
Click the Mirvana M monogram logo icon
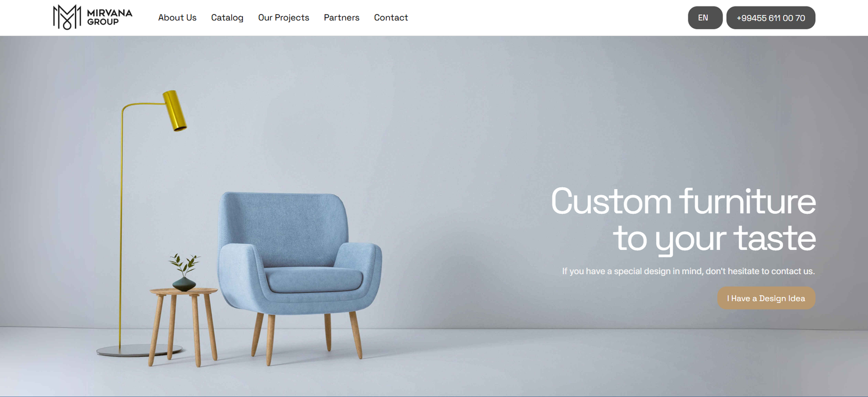(x=67, y=17)
